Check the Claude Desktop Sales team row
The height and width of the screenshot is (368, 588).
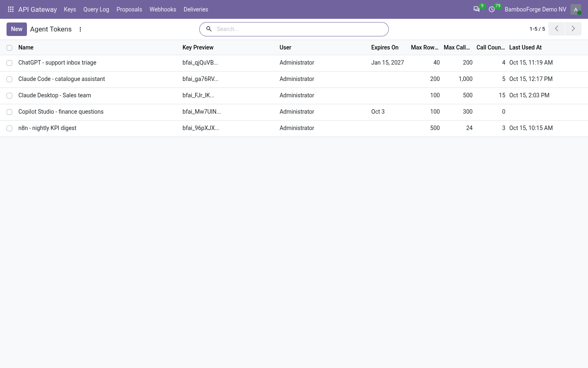pos(9,96)
